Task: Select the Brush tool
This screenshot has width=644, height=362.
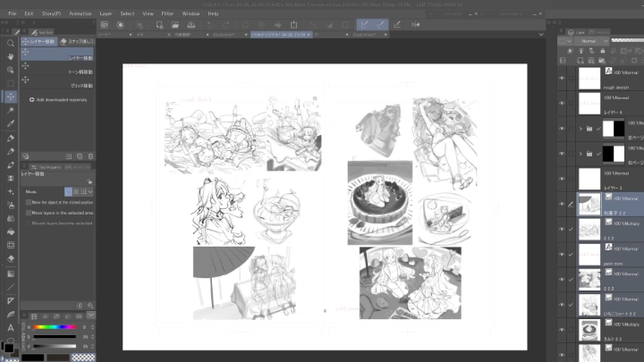Action: click(x=11, y=165)
